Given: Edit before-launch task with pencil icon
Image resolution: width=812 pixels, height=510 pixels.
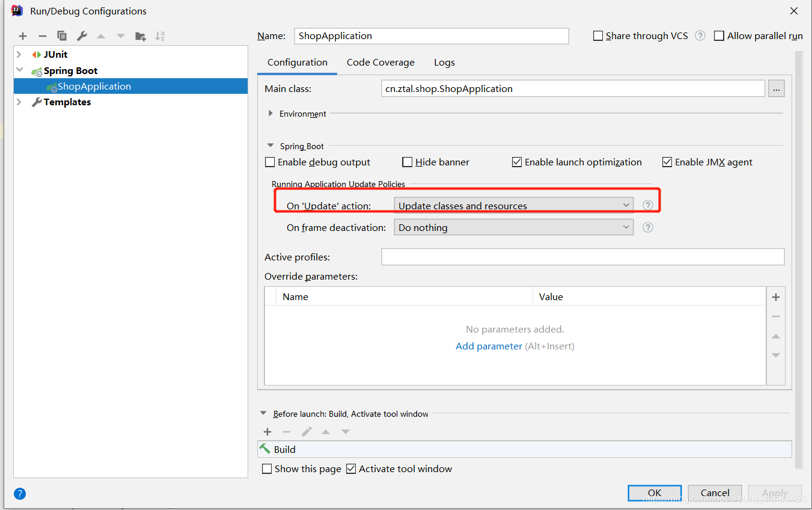Looking at the screenshot, I should coord(307,432).
